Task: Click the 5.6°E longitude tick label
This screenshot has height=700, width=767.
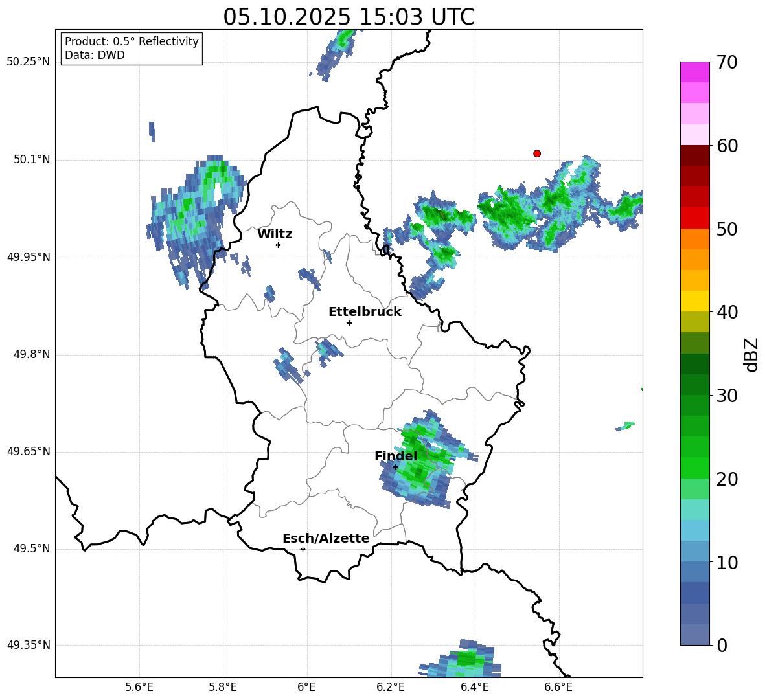Action: pyautogui.click(x=139, y=687)
